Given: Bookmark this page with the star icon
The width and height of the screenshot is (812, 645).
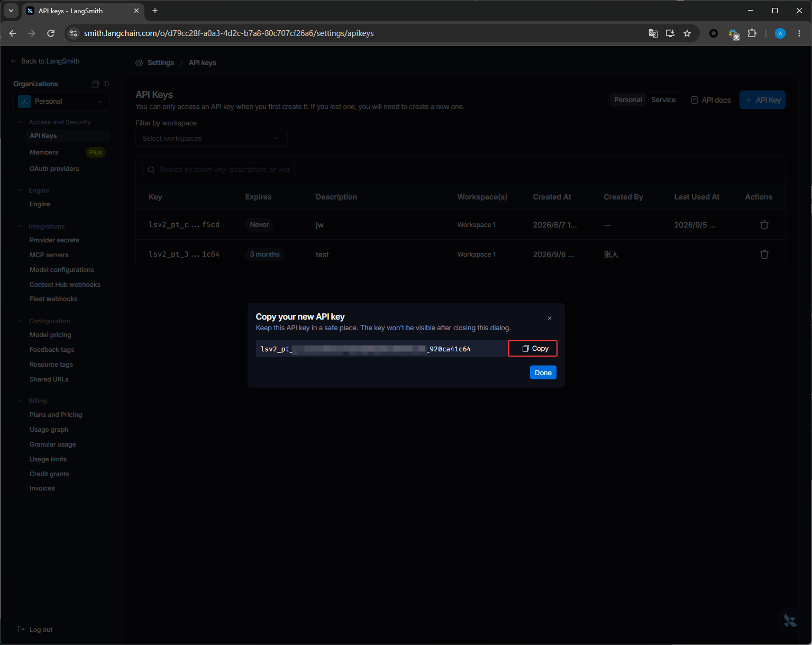Looking at the screenshot, I should point(687,33).
